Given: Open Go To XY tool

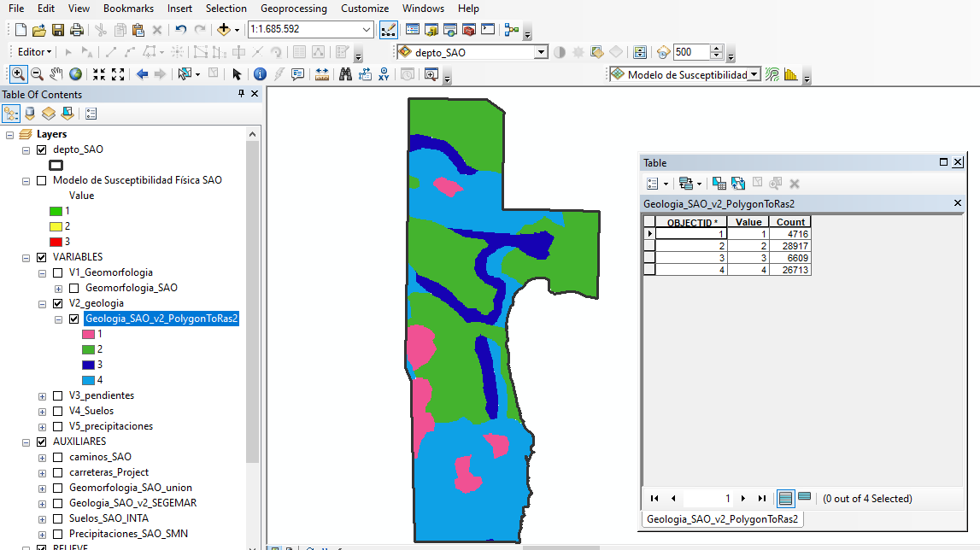Looking at the screenshot, I should pos(384,74).
